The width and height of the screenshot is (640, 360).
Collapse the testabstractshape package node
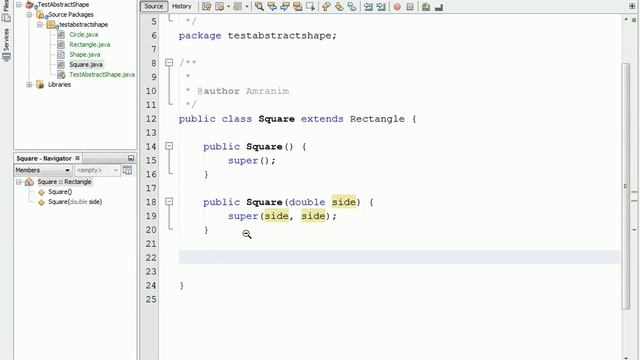point(40,24)
